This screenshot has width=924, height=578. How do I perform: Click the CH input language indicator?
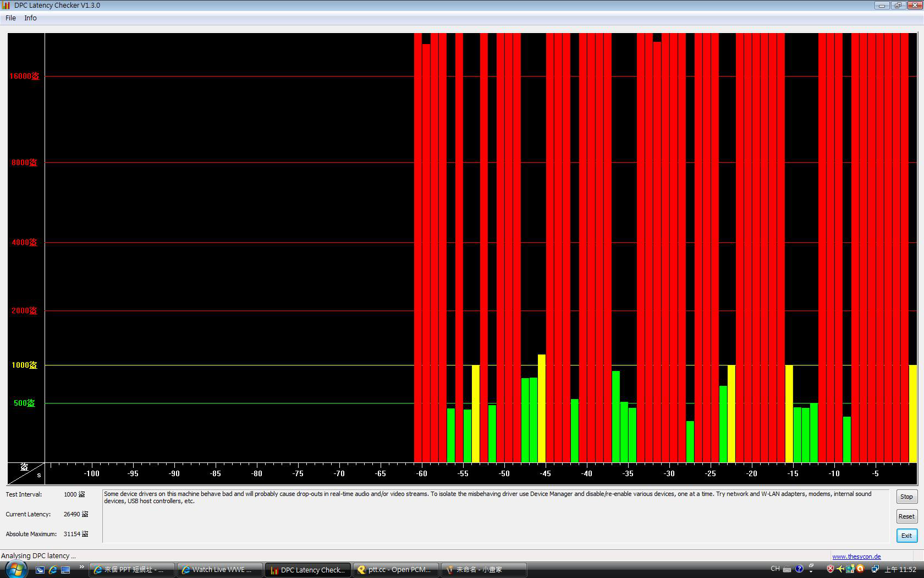click(x=775, y=569)
